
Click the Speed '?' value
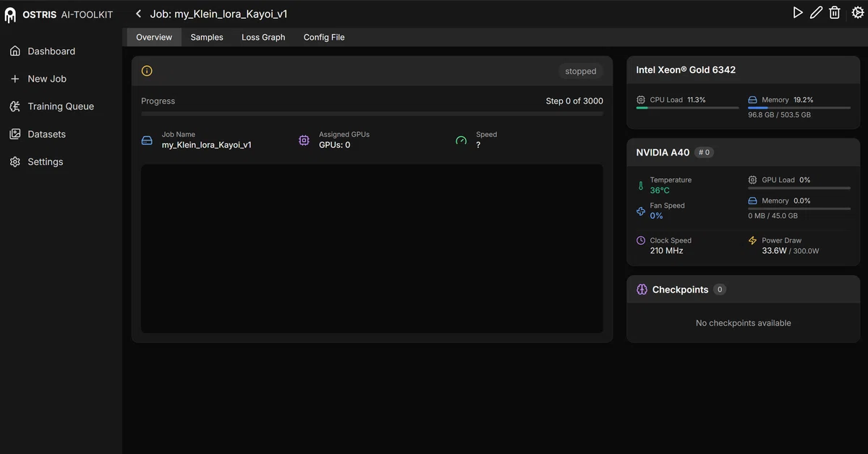pos(478,145)
